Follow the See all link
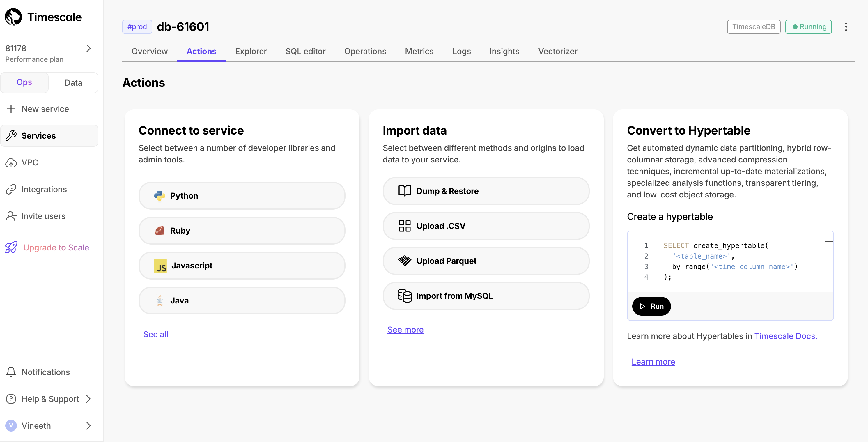This screenshot has width=868, height=442. 156,334
